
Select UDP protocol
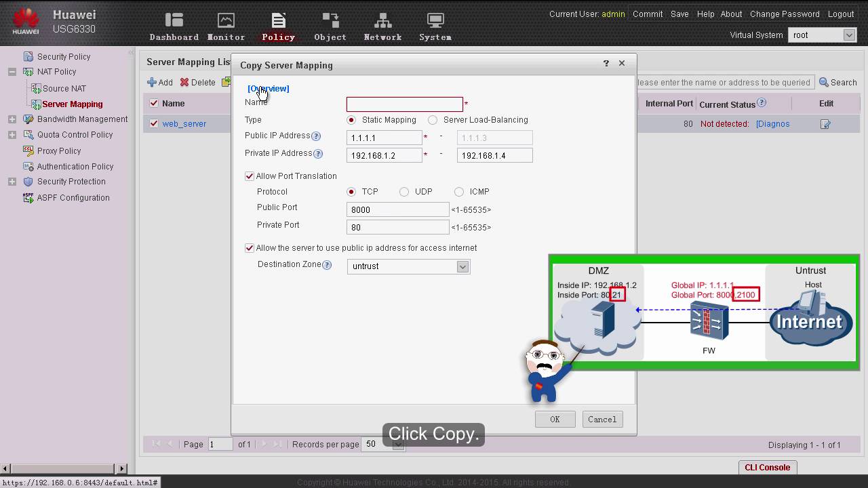404,192
